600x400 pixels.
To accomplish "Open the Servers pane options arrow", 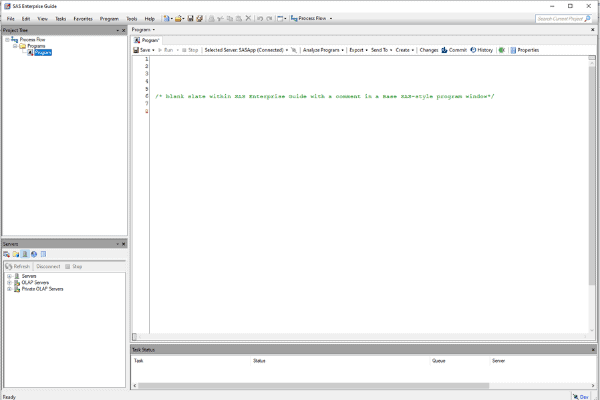I will click(117, 244).
